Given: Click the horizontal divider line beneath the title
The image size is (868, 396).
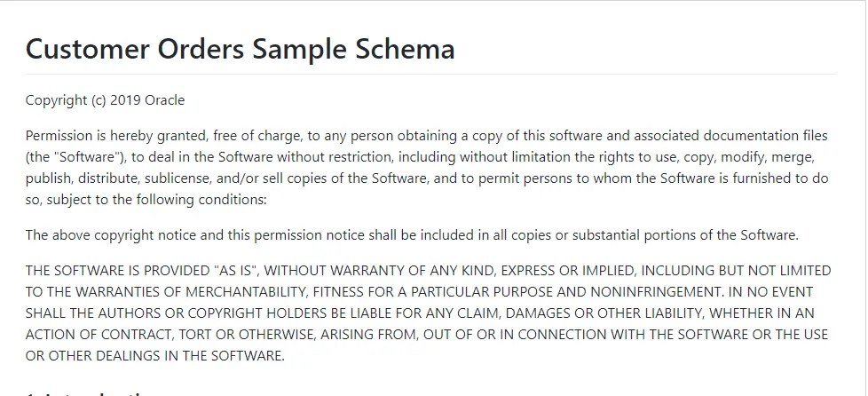Looking at the screenshot, I should 431,74.
